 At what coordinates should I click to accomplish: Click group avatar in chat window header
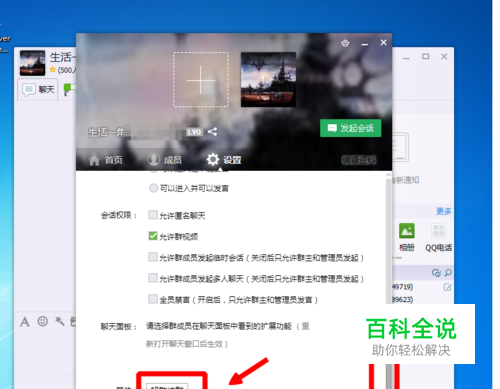click(32, 63)
